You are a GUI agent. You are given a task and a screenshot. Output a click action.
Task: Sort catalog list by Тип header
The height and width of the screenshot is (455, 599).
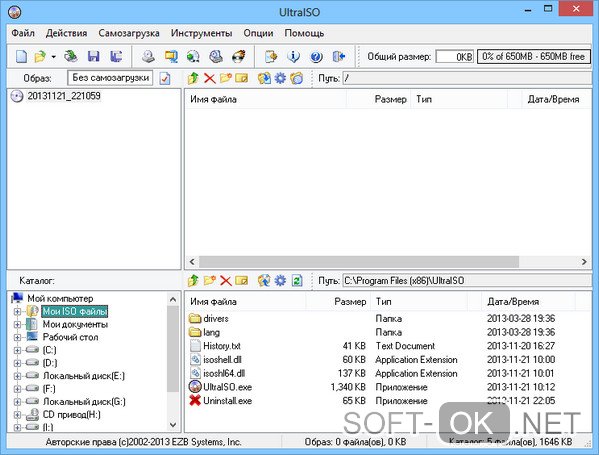pyautogui.click(x=419, y=302)
